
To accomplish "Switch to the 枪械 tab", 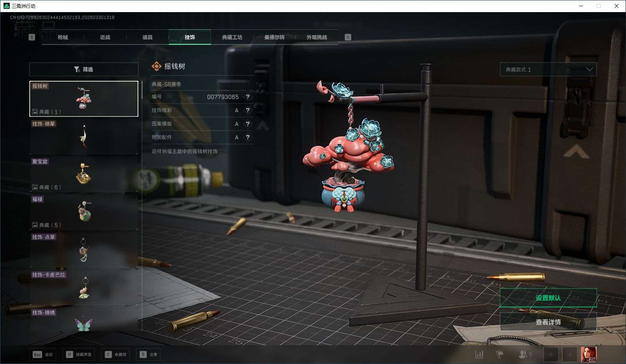I will click(x=63, y=37).
